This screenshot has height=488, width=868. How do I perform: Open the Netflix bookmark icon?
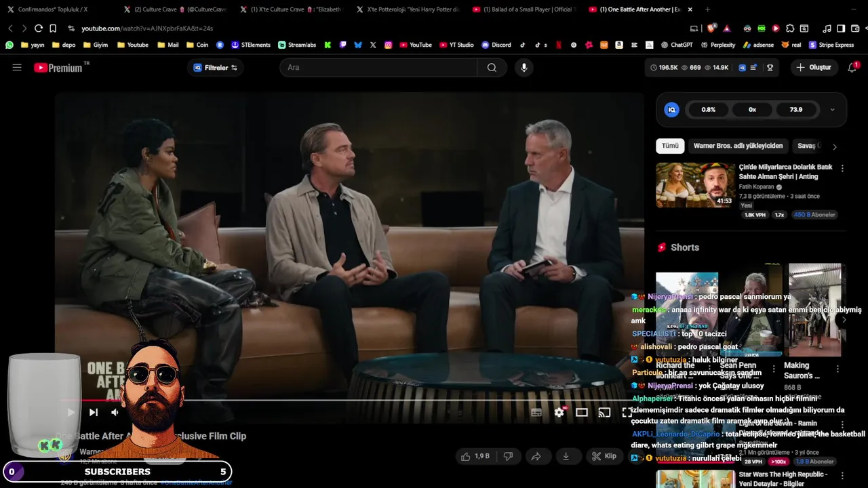[x=559, y=45]
